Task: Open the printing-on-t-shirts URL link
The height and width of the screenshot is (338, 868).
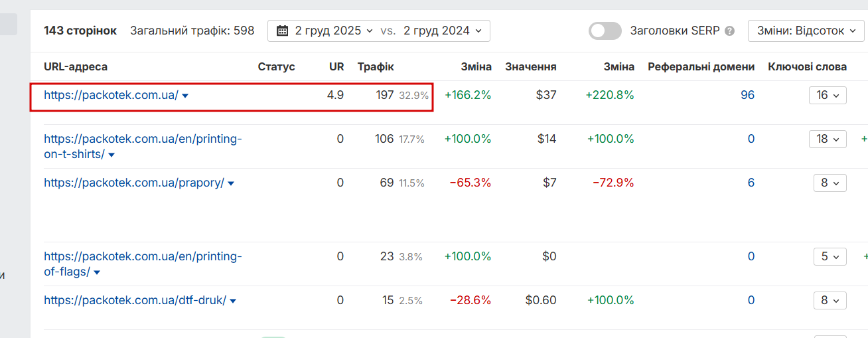Action: [x=143, y=146]
